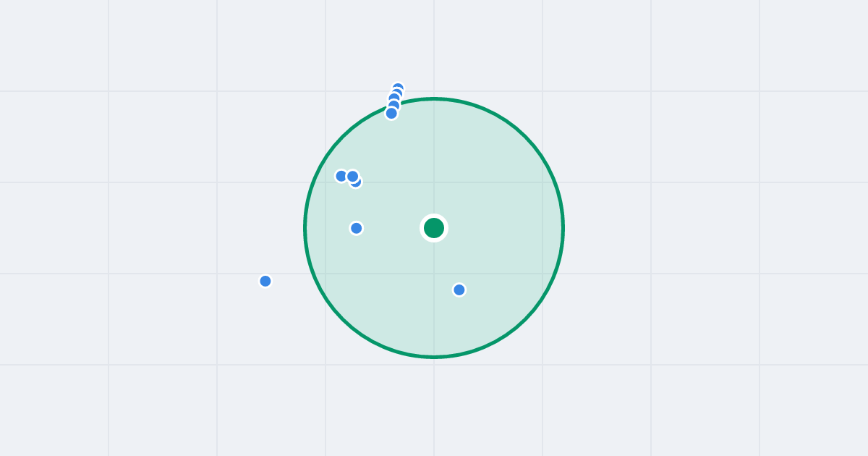This screenshot has width=868, height=456.
Task: Click the green circle outline at its rightmost edge
Action: pos(563,228)
